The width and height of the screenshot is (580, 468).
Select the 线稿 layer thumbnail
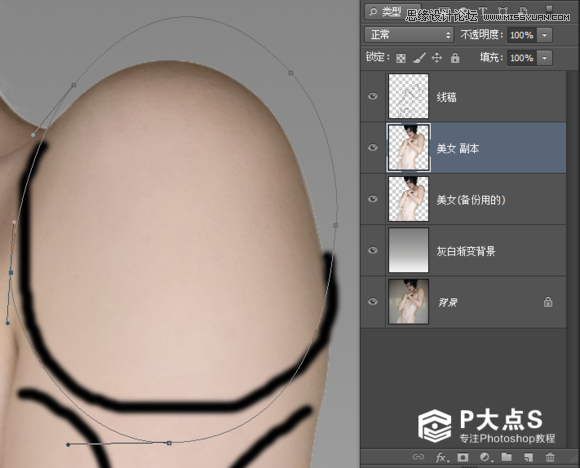[x=408, y=96]
